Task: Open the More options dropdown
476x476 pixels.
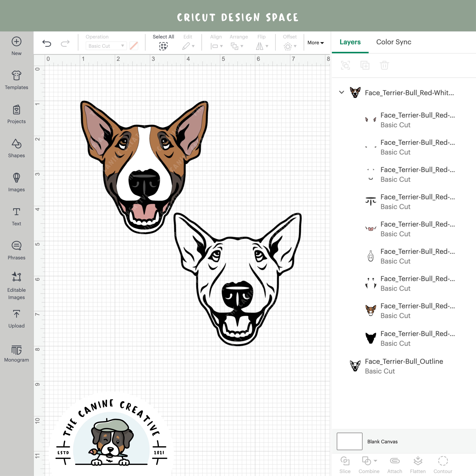Action: 315,42
